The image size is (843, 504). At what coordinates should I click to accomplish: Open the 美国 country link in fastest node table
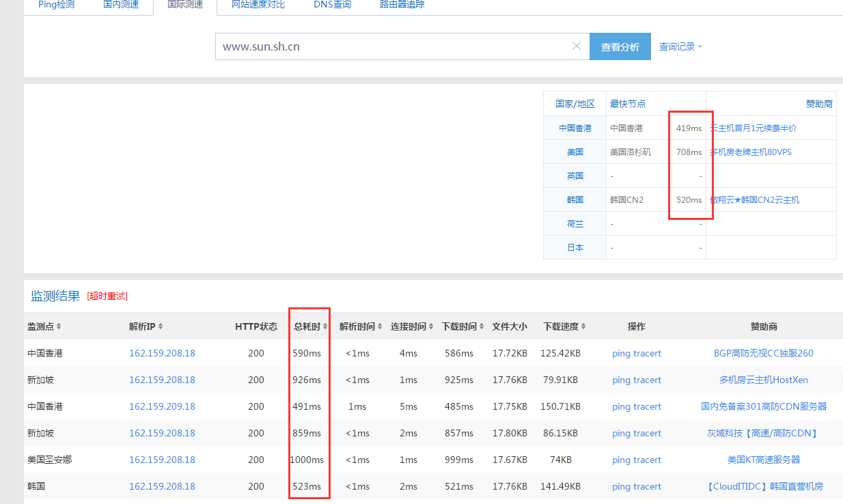tap(575, 152)
